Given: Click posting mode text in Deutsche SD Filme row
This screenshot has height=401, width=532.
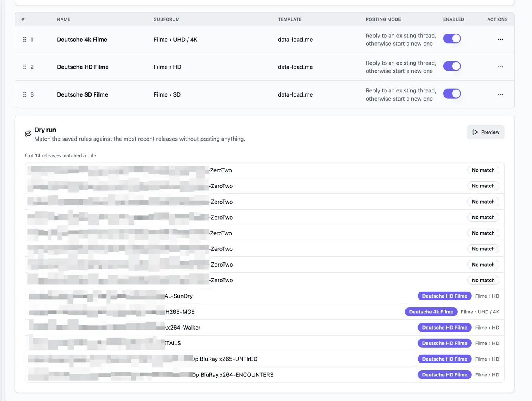Looking at the screenshot, I should [x=401, y=94].
